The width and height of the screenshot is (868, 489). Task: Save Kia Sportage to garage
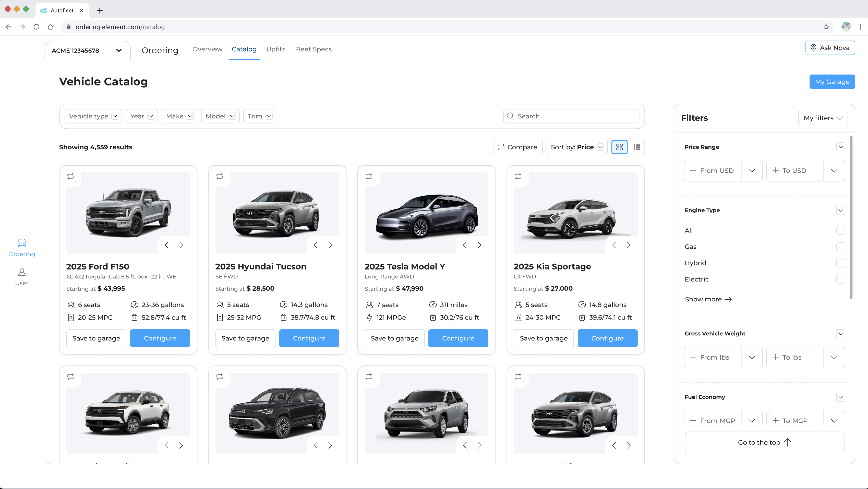(x=544, y=338)
